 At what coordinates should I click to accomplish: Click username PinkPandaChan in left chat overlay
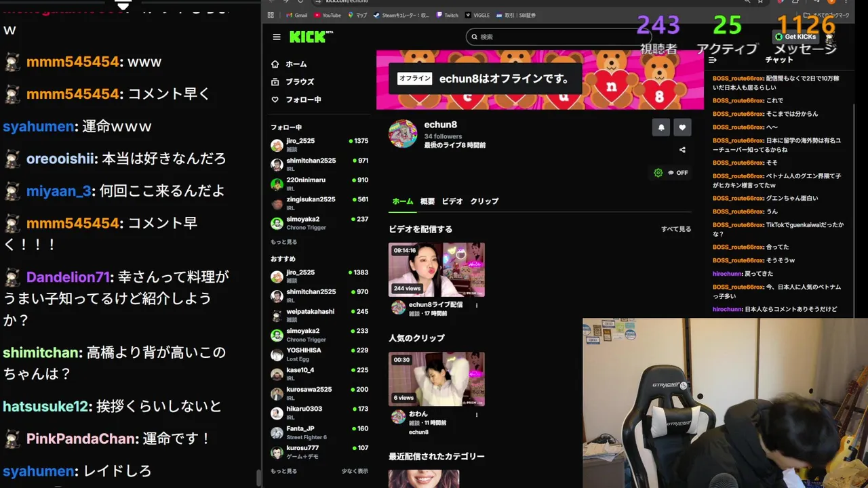point(81,439)
